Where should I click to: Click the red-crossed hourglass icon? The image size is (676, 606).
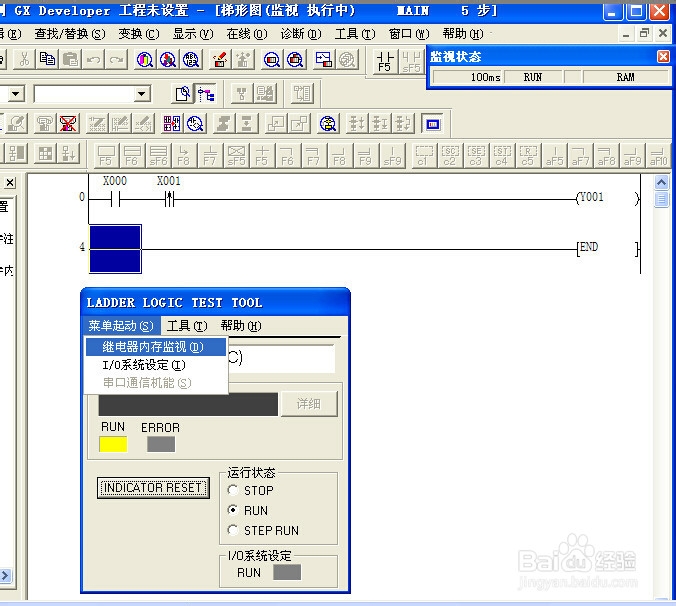click(68, 124)
